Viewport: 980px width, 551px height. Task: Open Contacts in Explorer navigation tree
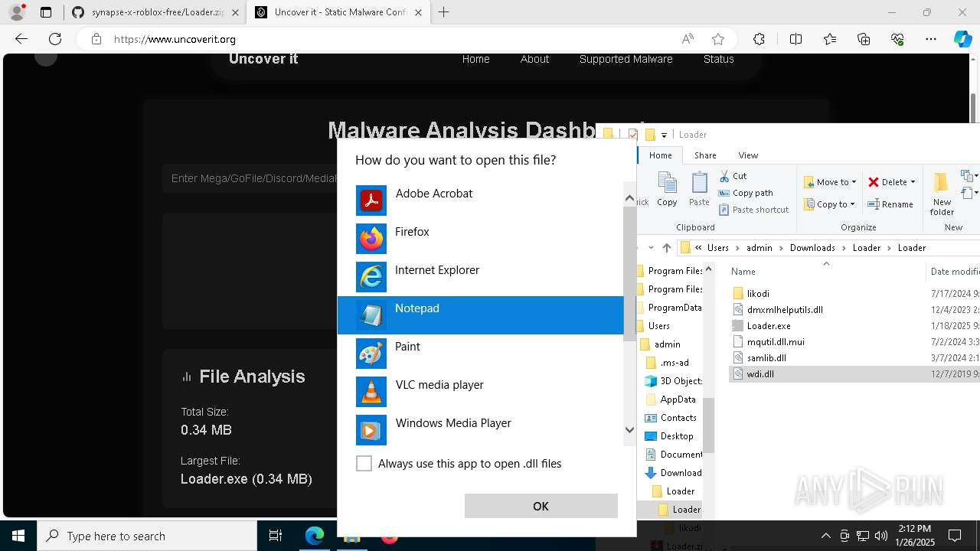tap(678, 418)
